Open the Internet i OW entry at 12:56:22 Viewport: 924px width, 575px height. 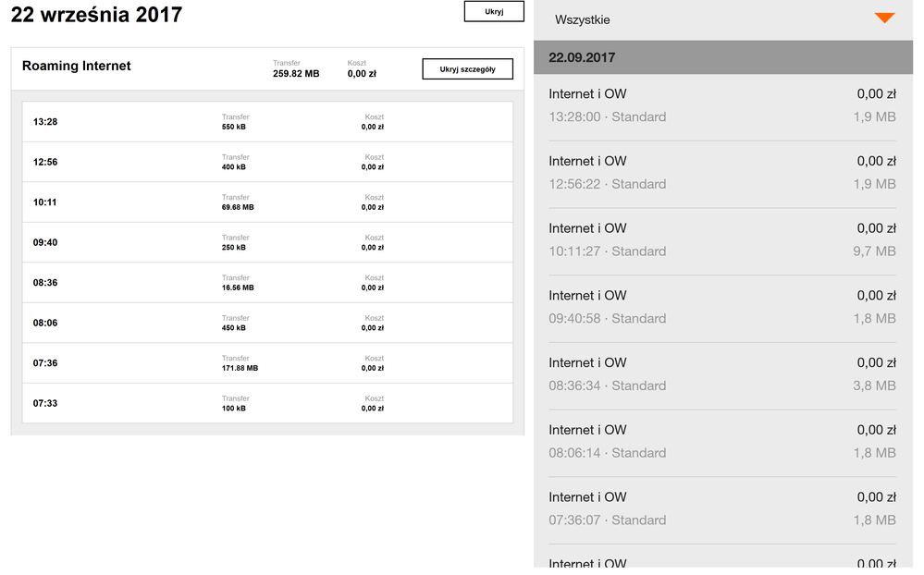[721, 173]
